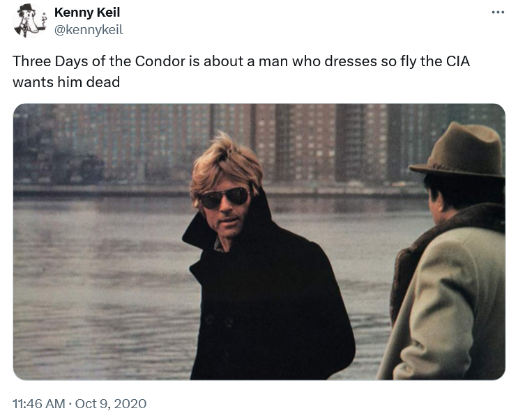Click the dot separator between time and date

(x=70, y=404)
